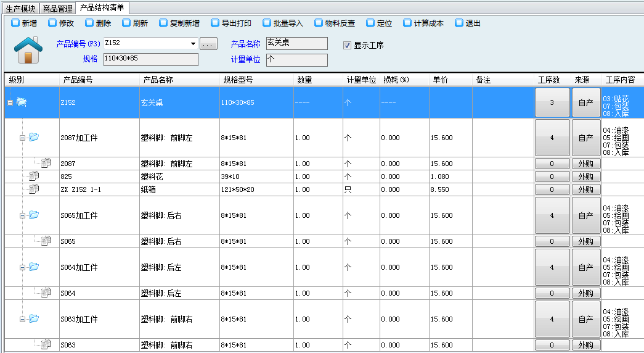Image resolution: width=644 pixels, height=353 pixels.
Task: Click the blue house home icon
Action: pos(27,50)
